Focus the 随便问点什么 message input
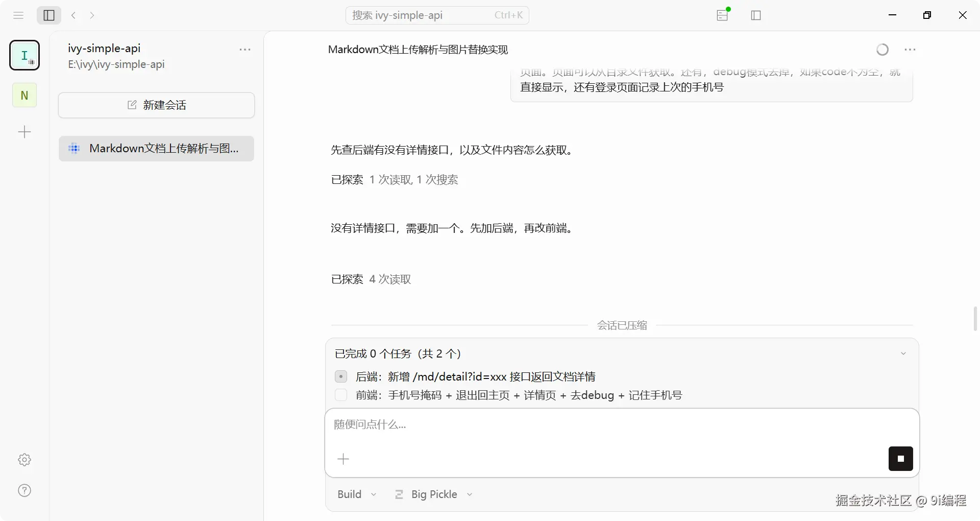The width and height of the screenshot is (980, 521). (x=622, y=425)
